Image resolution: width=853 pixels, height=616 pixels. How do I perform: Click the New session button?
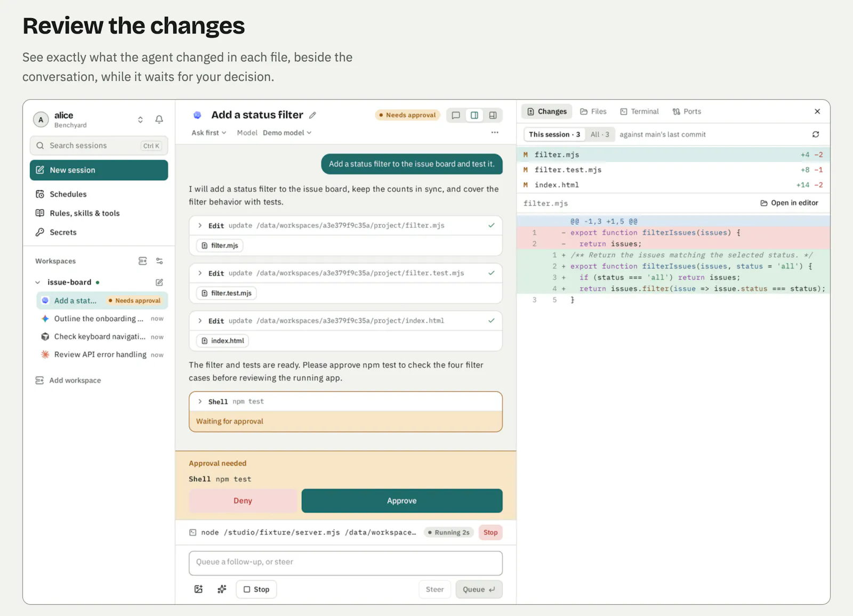point(99,170)
